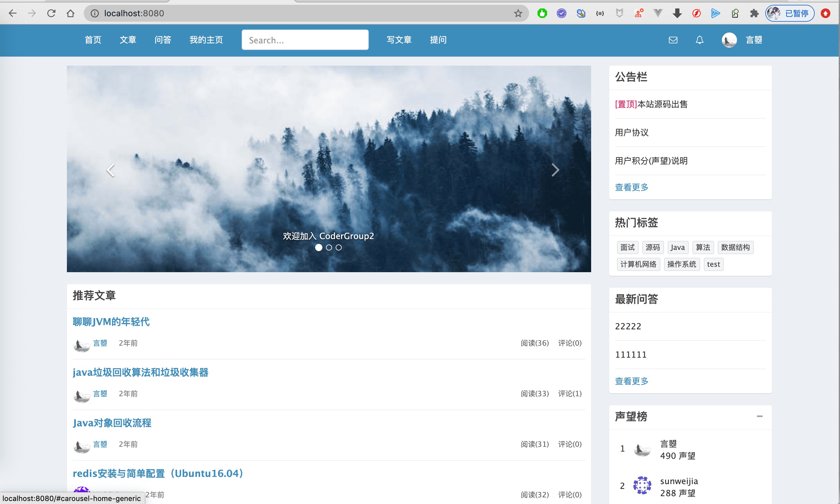
Task: Go to browser home icon
Action: [70, 13]
